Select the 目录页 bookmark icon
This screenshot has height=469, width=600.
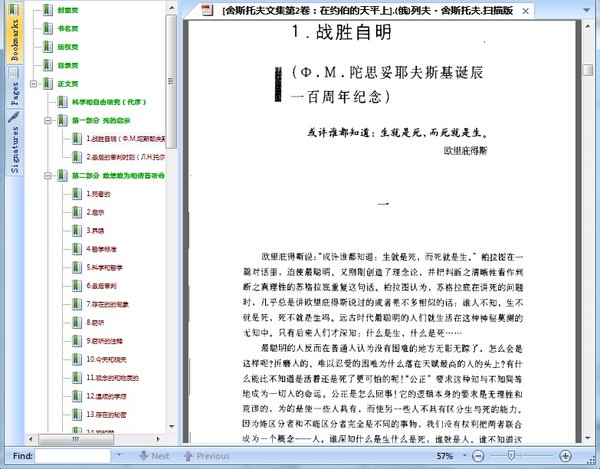[48, 65]
